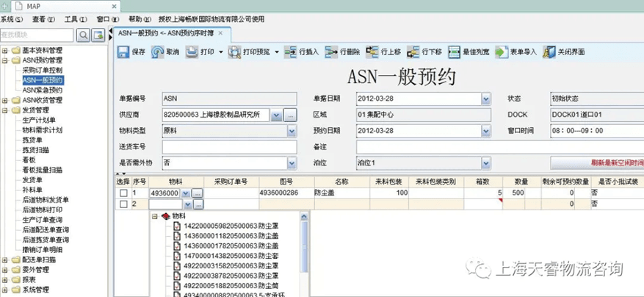
Task: Tick the checkbox in row 1
Action: (x=123, y=193)
